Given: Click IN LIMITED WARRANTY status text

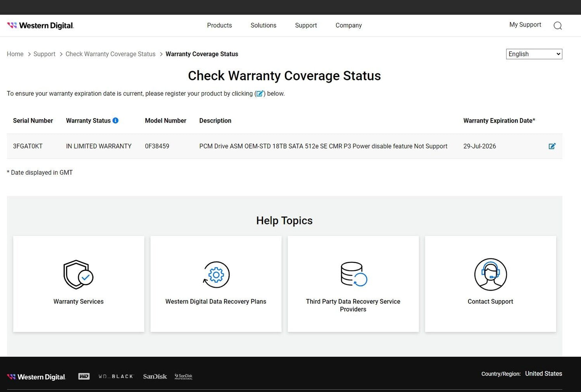Looking at the screenshot, I should click(x=99, y=146).
